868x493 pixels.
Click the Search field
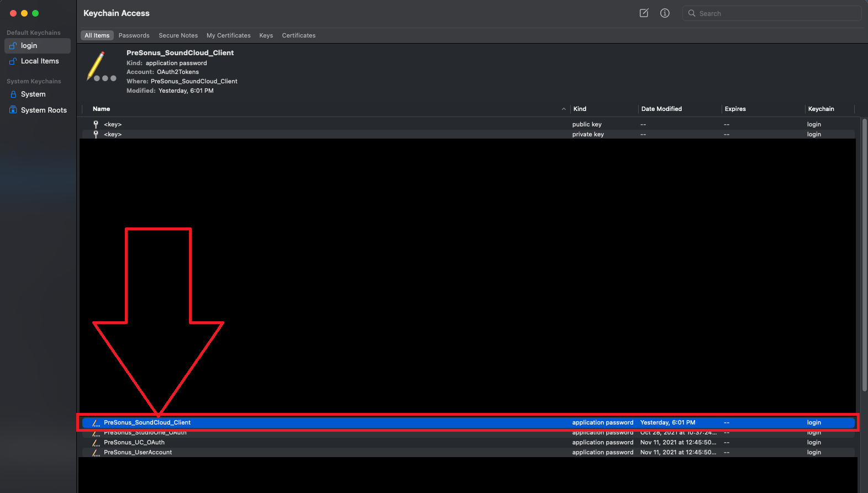tap(772, 13)
